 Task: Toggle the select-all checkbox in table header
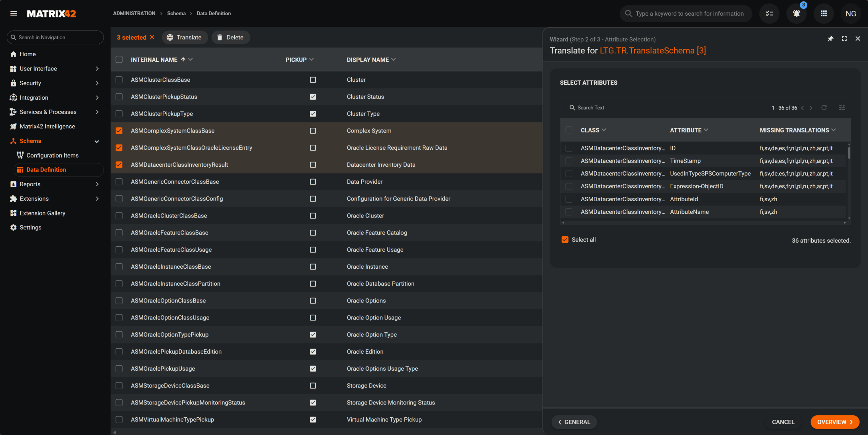119,60
